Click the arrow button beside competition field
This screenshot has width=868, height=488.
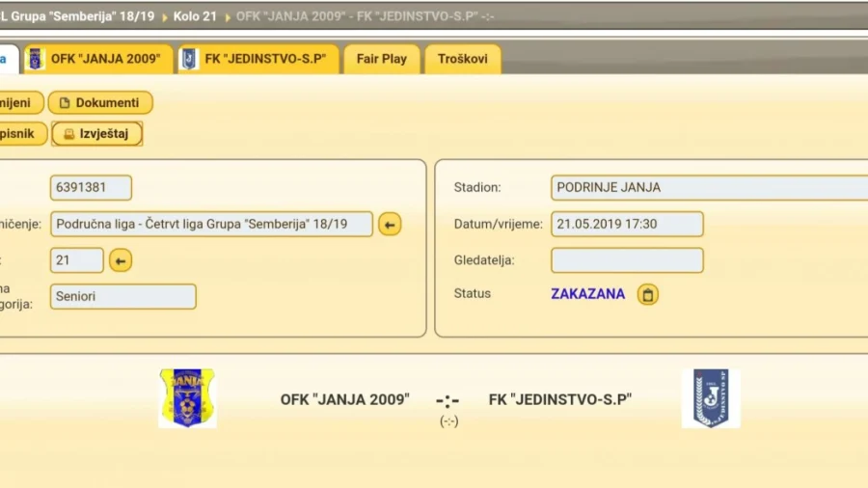click(x=390, y=225)
